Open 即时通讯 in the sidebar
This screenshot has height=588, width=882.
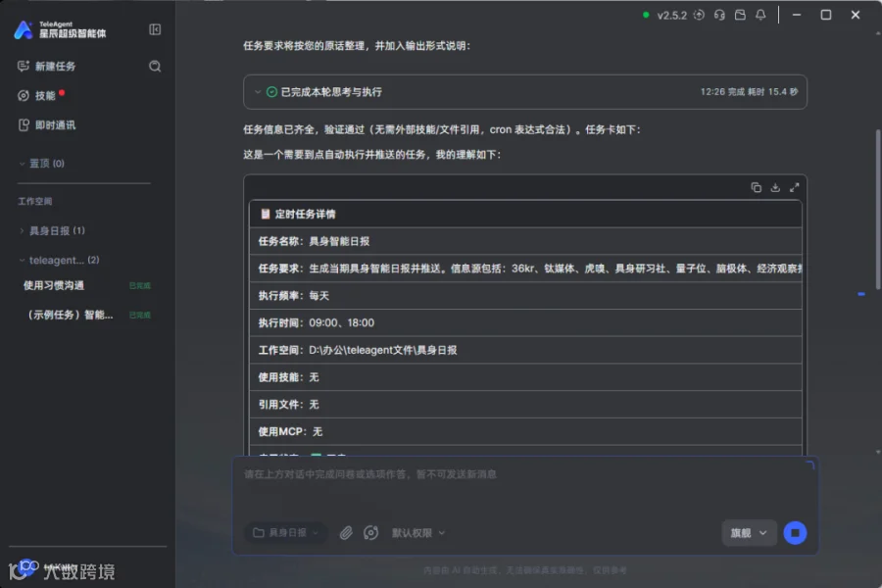pos(47,124)
